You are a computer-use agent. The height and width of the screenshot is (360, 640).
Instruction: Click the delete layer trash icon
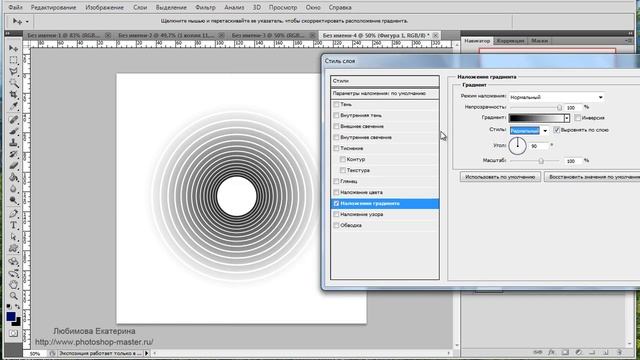click(620, 352)
